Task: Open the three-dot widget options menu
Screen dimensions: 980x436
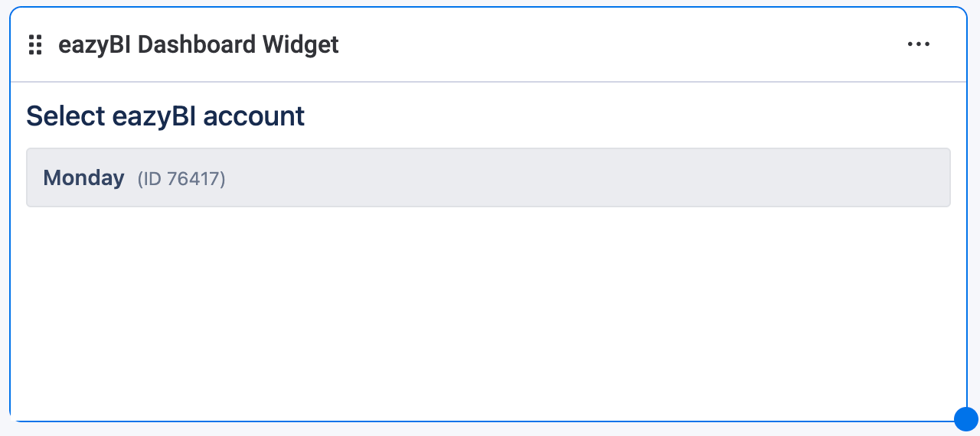Action: click(918, 44)
